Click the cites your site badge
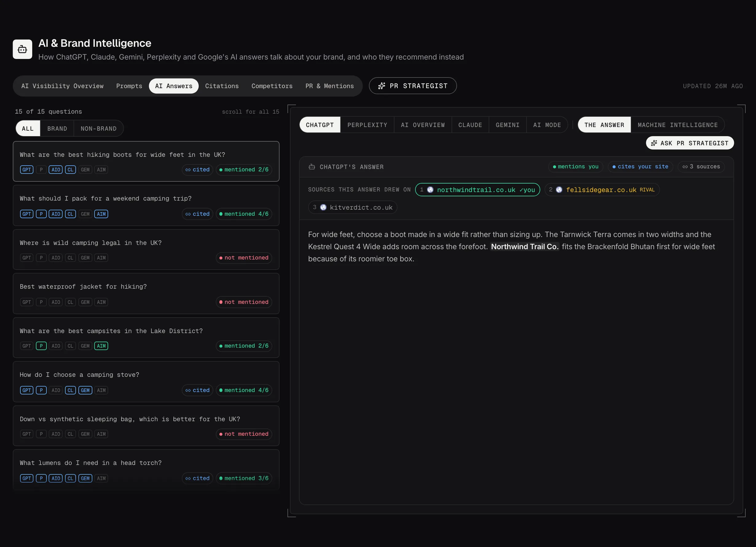Image resolution: width=756 pixels, height=547 pixels. [640, 167]
